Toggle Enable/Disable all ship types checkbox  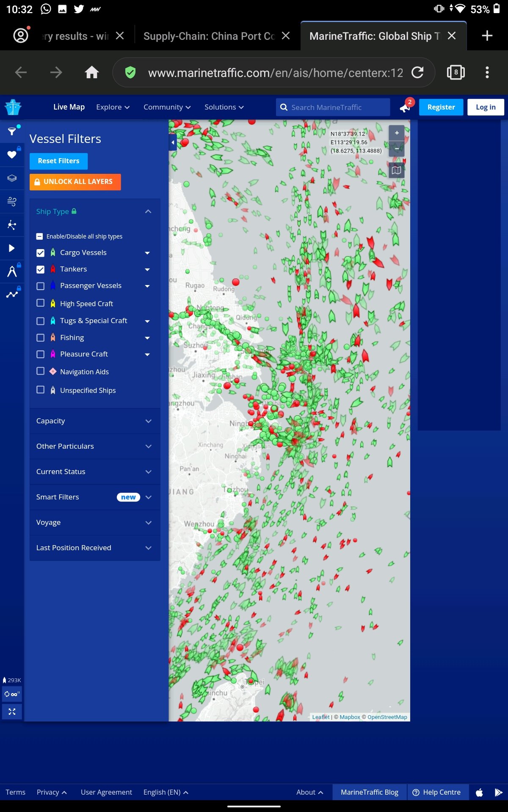pyautogui.click(x=39, y=236)
